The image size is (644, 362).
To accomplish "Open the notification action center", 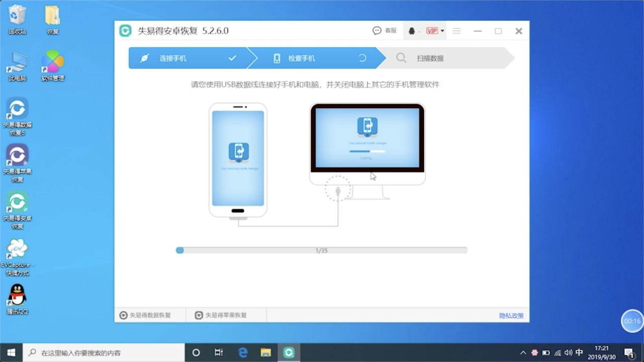I will [629, 353].
